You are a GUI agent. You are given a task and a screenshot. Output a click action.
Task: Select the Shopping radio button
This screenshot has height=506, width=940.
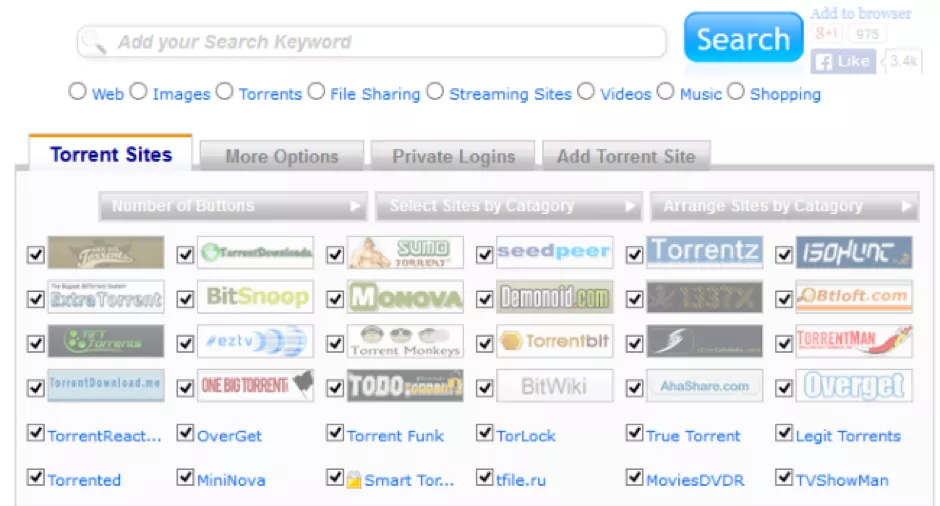(736, 92)
